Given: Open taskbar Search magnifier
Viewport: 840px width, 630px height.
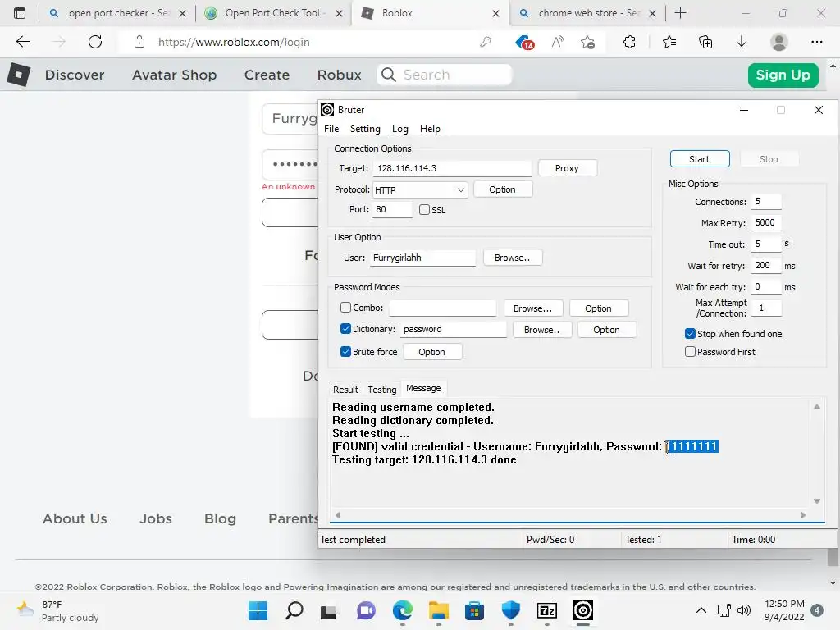Looking at the screenshot, I should click(294, 610).
